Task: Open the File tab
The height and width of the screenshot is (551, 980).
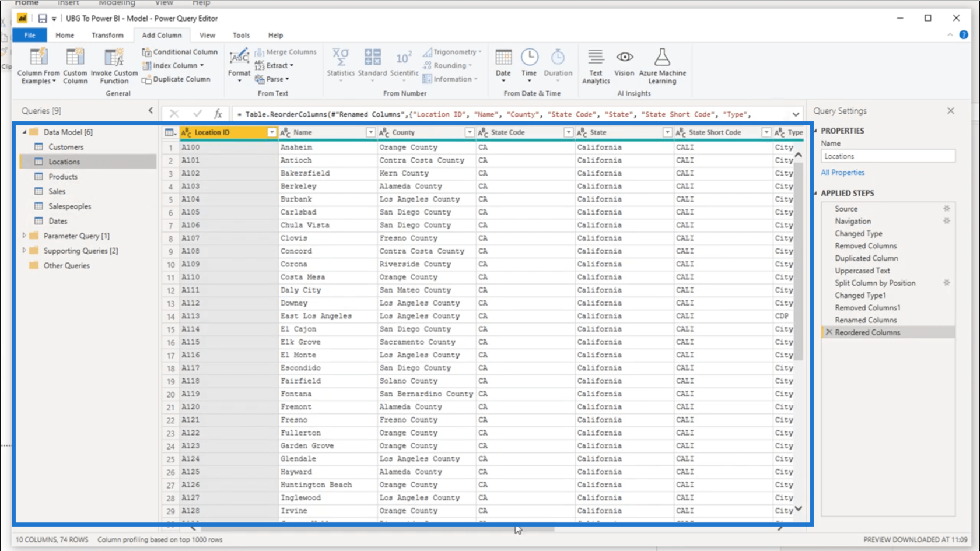Action: pyautogui.click(x=30, y=35)
